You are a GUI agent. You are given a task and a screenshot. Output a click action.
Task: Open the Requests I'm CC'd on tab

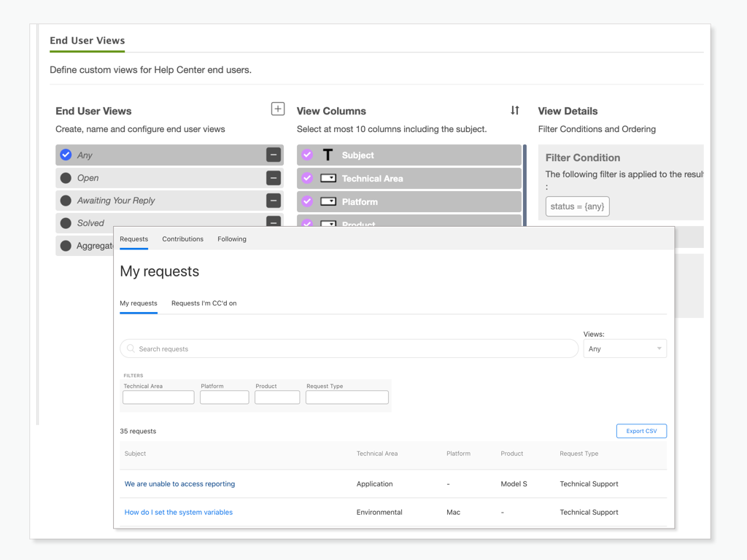click(204, 303)
